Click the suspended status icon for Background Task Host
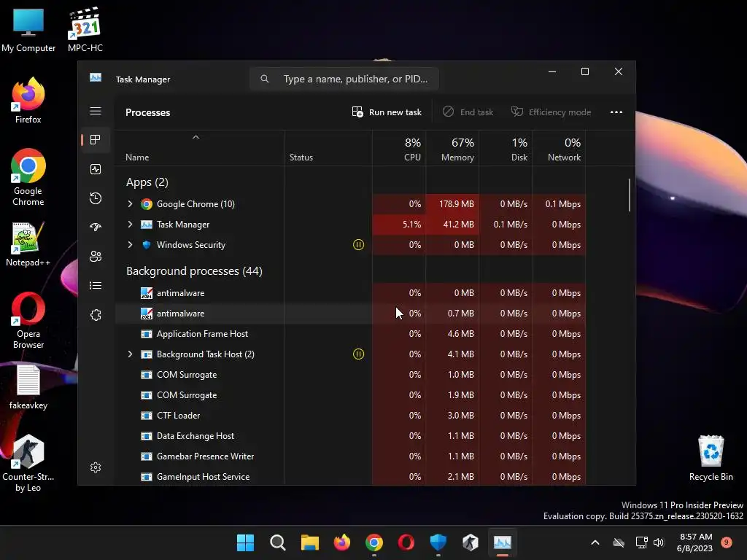 (x=358, y=354)
